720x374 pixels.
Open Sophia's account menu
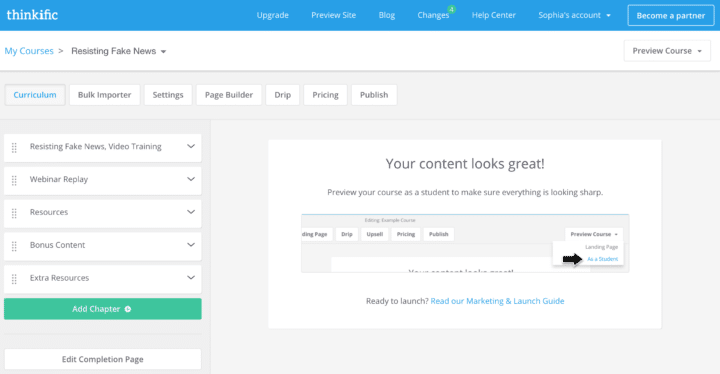(574, 15)
